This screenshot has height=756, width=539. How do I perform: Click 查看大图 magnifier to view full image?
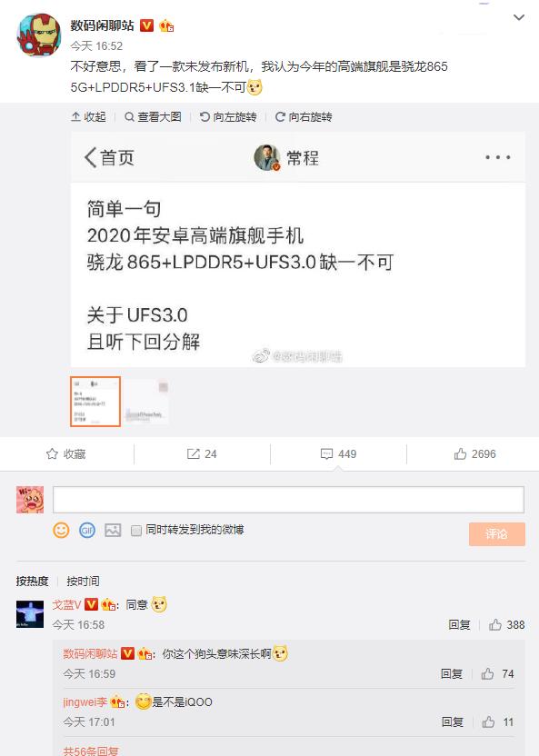coord(153,116)
